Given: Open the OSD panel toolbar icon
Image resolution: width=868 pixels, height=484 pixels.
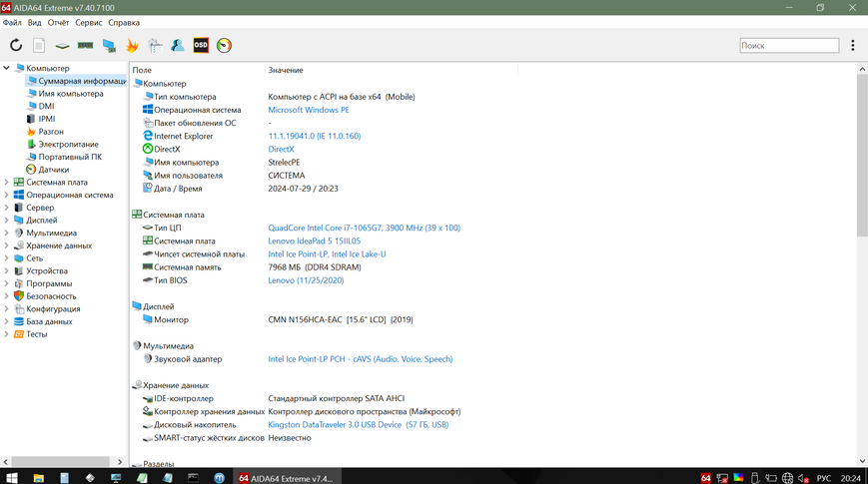Looking at the screenshot, I should point(201,45).
